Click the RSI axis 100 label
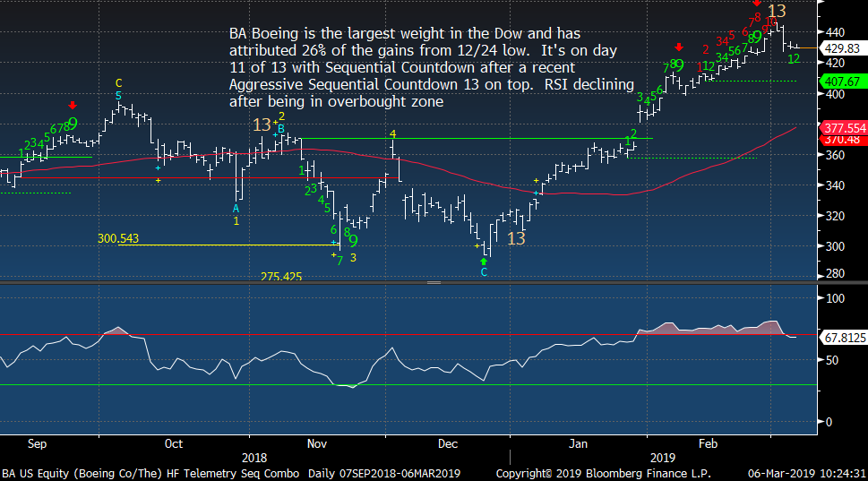Viewport: 868px width, 481px height. coord(835,299)
